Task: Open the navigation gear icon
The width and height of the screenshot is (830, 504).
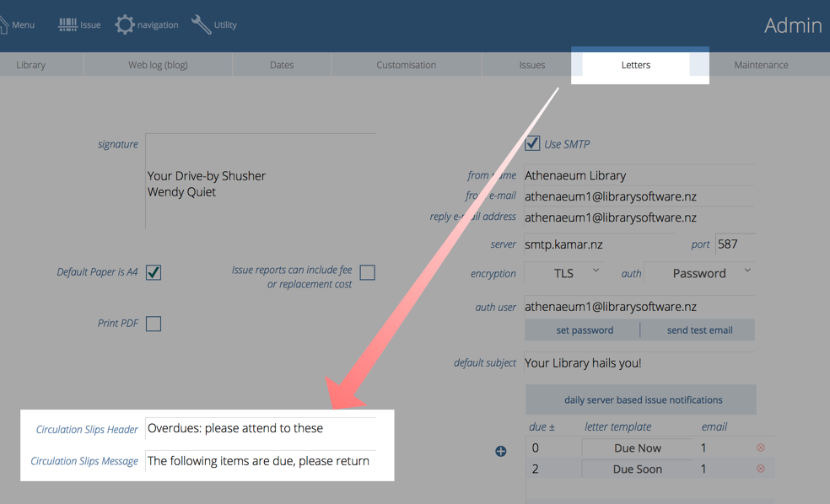Action: click(125, 24)
